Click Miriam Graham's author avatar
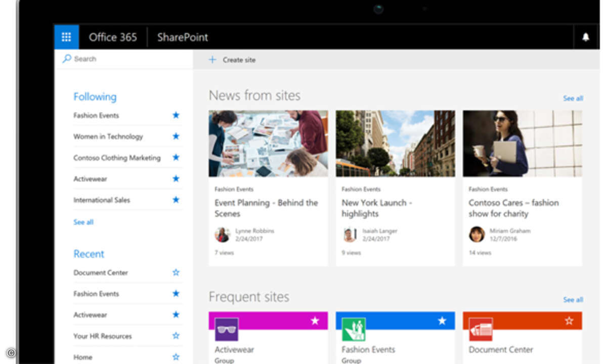607x364 pixels. click(x=476, y=235)
